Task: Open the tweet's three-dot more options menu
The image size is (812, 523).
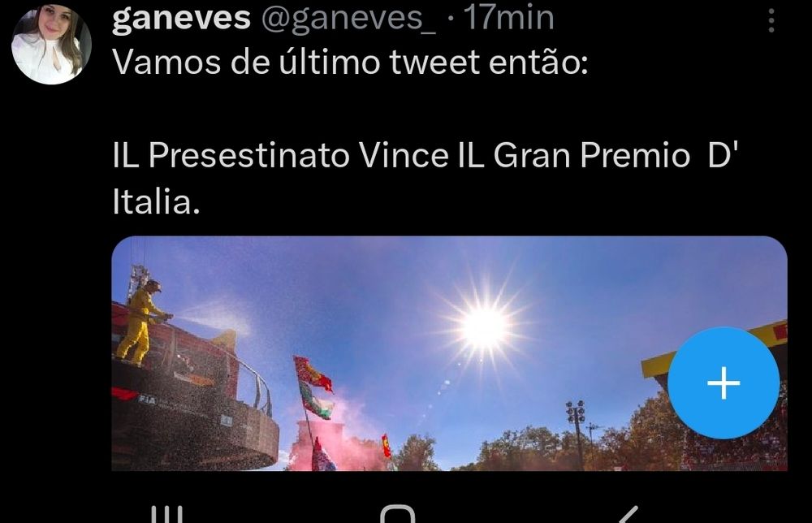Action: pyautogui.click(x=771, y=21)
